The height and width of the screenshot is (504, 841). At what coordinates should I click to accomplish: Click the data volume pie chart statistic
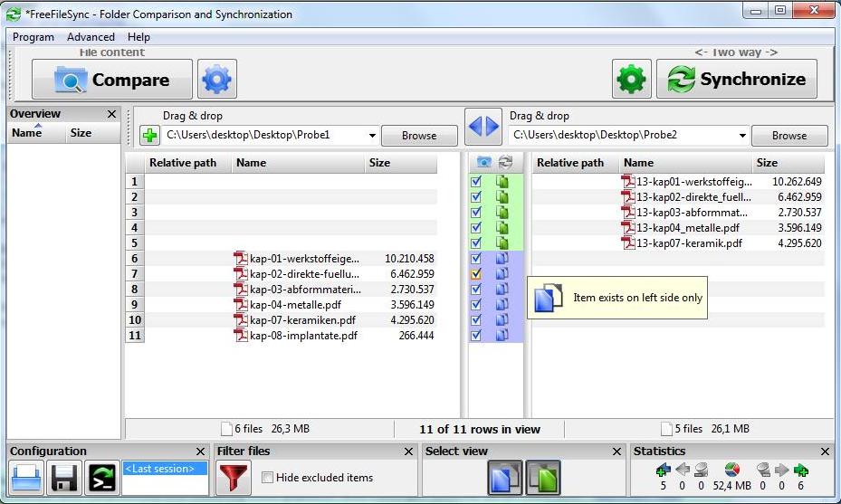coord(731,470)
